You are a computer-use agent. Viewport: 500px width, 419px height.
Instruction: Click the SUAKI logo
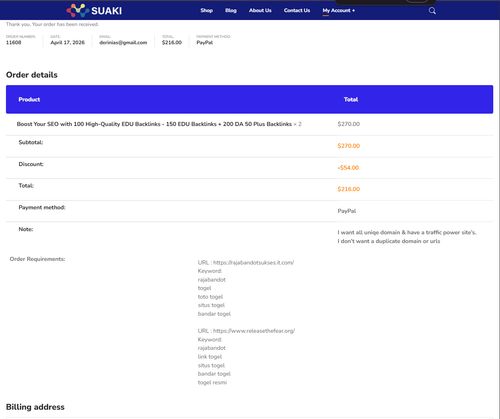[x=94, y=11]
